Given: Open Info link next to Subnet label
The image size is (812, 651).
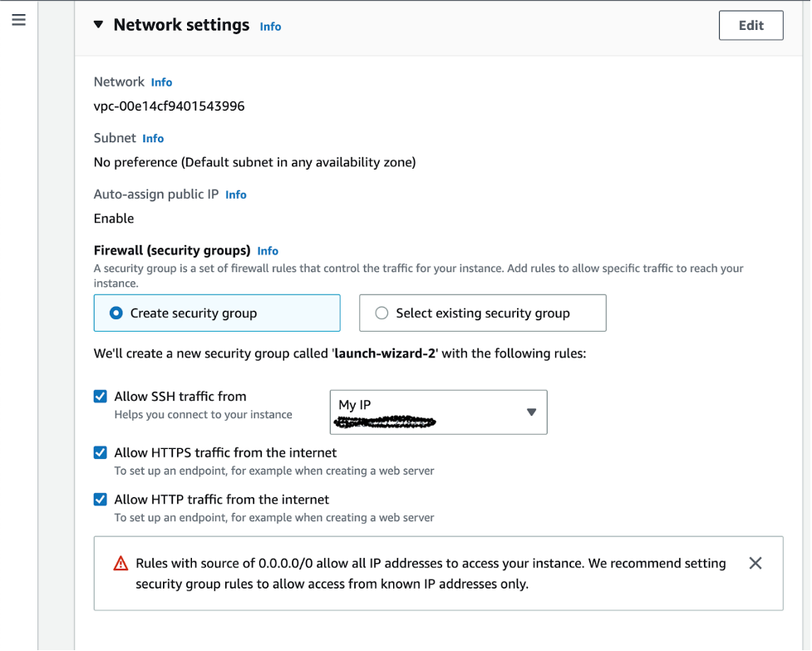Looking at the screenshot, I should tap(153, 138).
